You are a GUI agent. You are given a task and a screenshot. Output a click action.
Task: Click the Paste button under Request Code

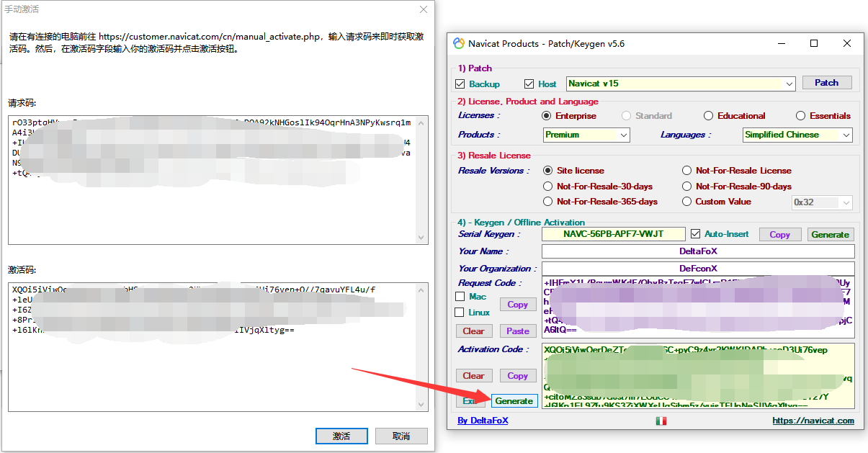pyautogui.click(x=517, y=331)
